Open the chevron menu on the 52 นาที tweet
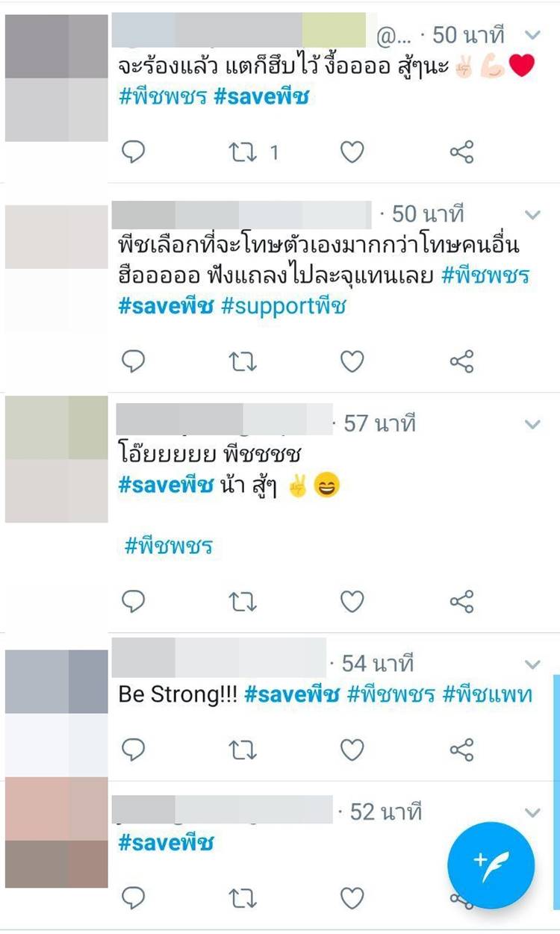The image size is (560, 934). [x=532, y=812]
